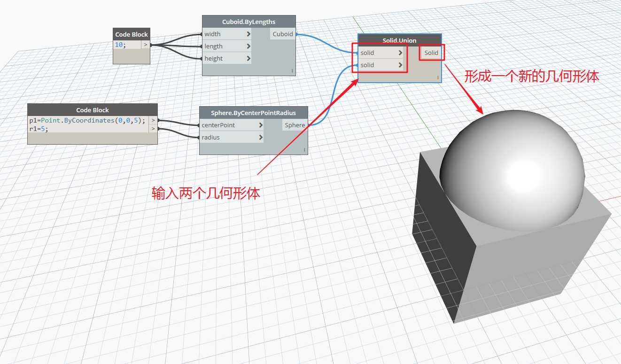
Task: Click the "r1=5;" code line
Action: pyautogui.click(x=39, y=129)
